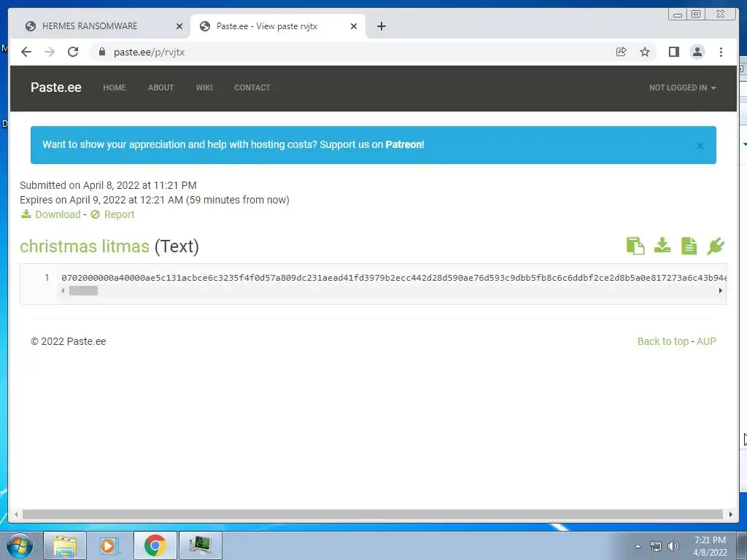Viewport: 747px width, 560px height.
Task: Reload the paste.ee page
Action: [73, 52]
